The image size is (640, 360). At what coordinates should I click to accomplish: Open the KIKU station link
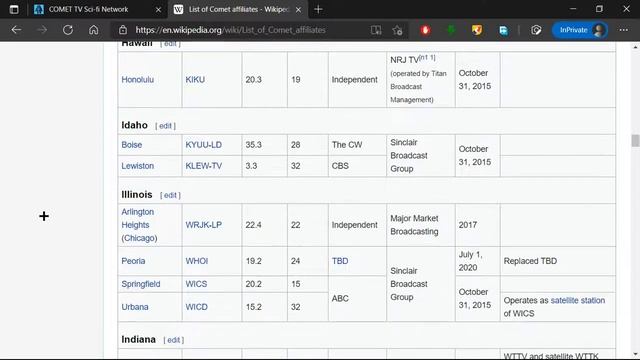(195, 80)
